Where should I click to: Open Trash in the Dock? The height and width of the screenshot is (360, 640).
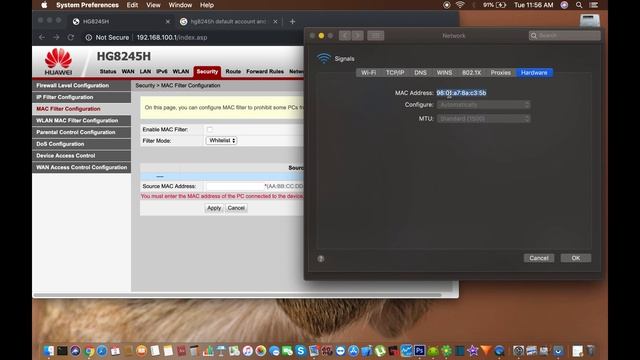[590, 350]
